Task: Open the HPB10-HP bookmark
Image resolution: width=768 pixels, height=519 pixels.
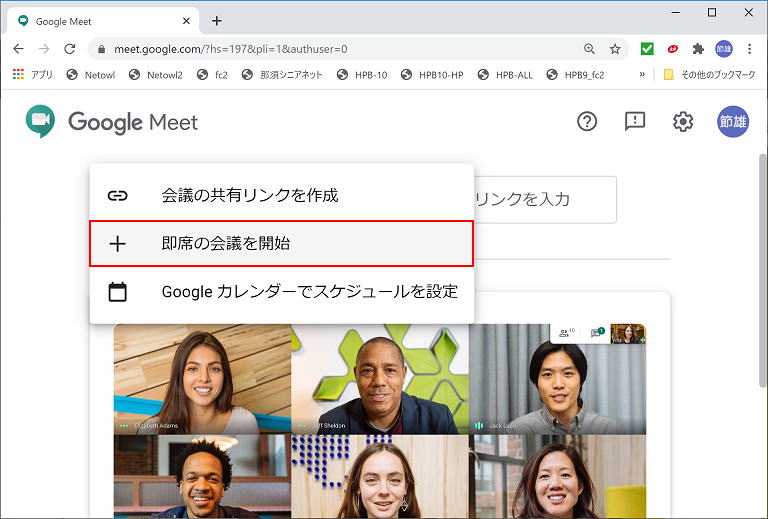Action: [432, 74]
